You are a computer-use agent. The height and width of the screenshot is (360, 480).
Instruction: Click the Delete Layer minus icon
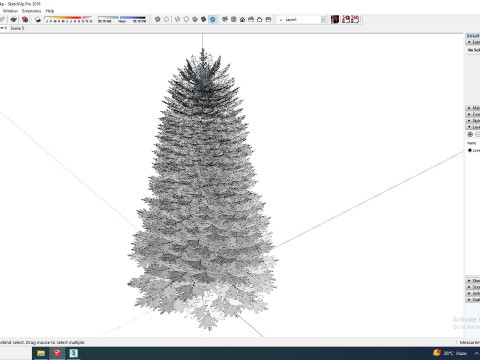click(x=477, y=134)
